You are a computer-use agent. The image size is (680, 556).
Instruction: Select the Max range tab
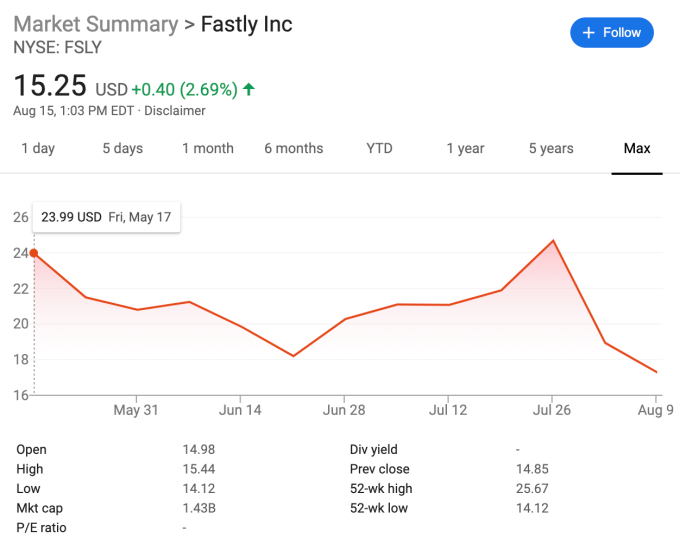(x=637, y=148)
